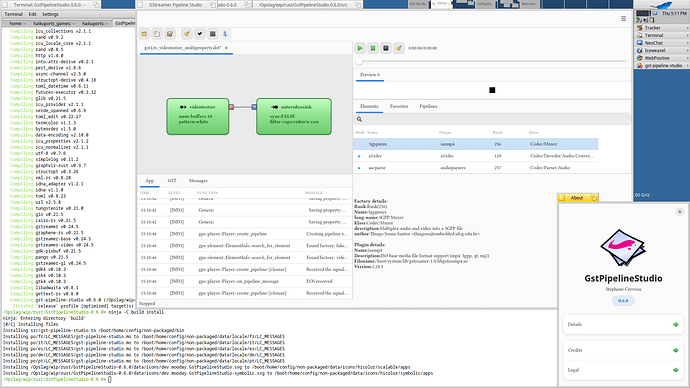Screen dimensions: 690x388
Task: Select the a52dec element row
Action: pyautogui.click(x=476, y=156)
